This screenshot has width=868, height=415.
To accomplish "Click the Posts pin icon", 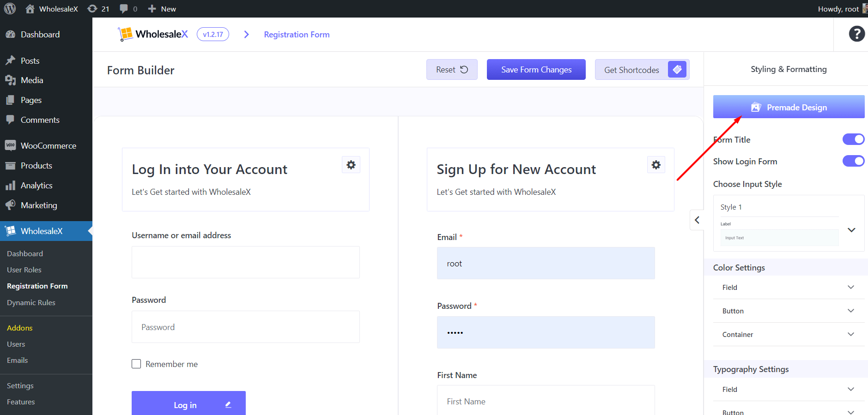I will (x=10, y=60).
